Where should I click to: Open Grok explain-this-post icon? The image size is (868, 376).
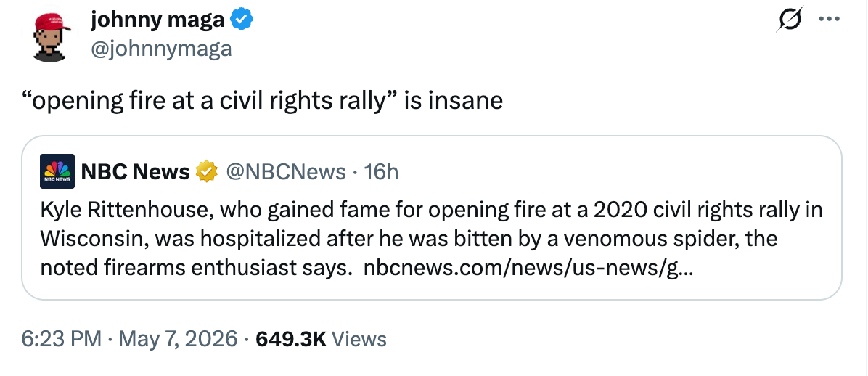click(790, 20)
